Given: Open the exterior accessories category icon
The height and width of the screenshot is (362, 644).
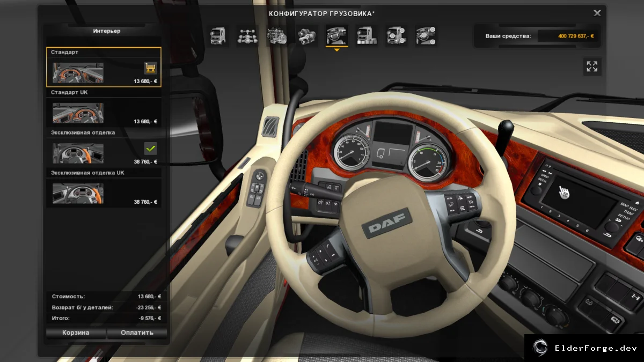Looking at the screenshot, I should pos(397,36).
